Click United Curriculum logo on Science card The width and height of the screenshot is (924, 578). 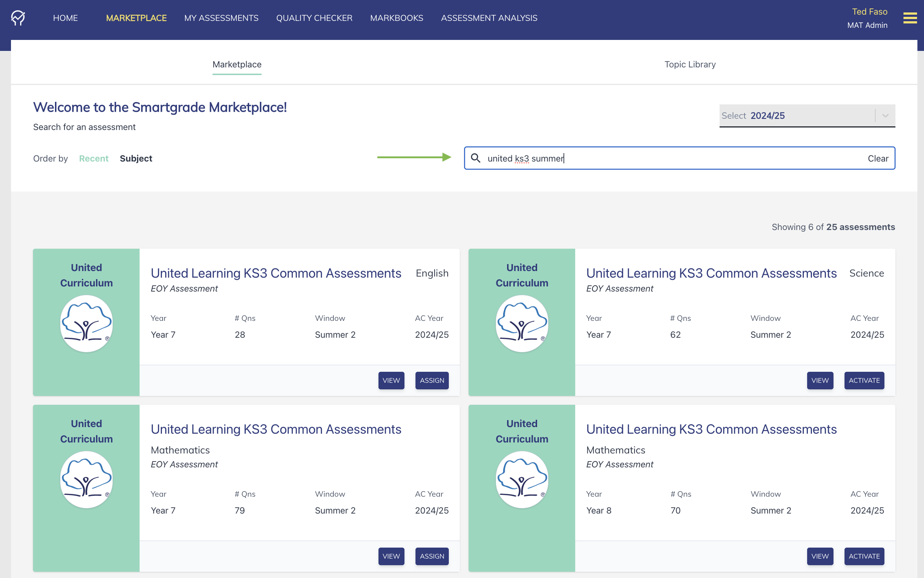coord(522,323)
